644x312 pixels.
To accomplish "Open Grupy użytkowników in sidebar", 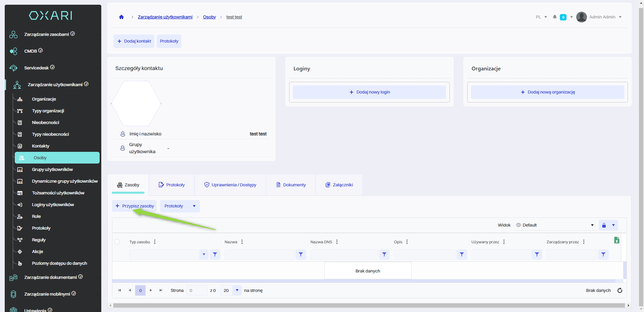I will click(52, 170).
